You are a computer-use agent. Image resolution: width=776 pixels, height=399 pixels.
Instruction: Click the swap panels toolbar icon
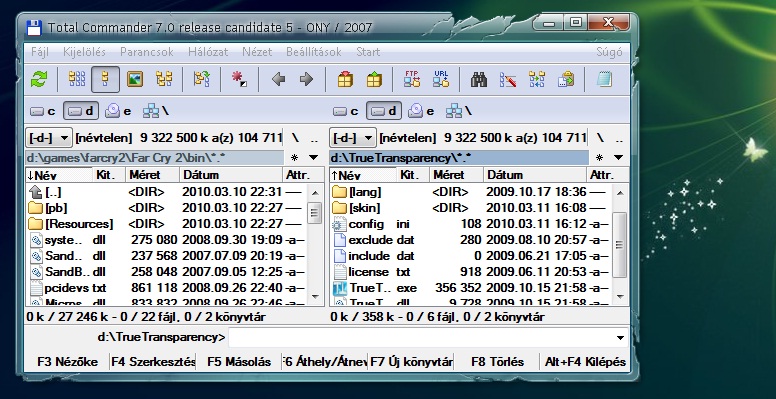click(201, 79)
